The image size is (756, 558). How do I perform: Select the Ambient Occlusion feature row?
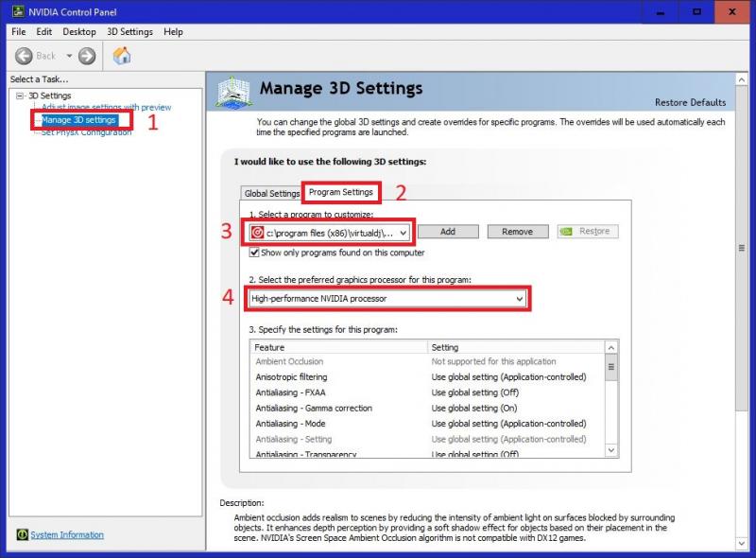pyautogui.click(x=427, y=361)
